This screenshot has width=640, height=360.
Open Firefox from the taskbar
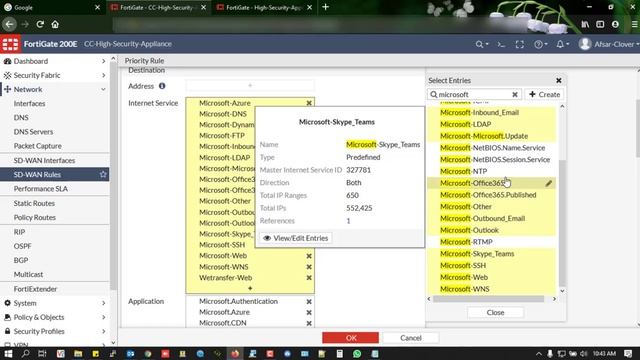[x=235, y=353]
